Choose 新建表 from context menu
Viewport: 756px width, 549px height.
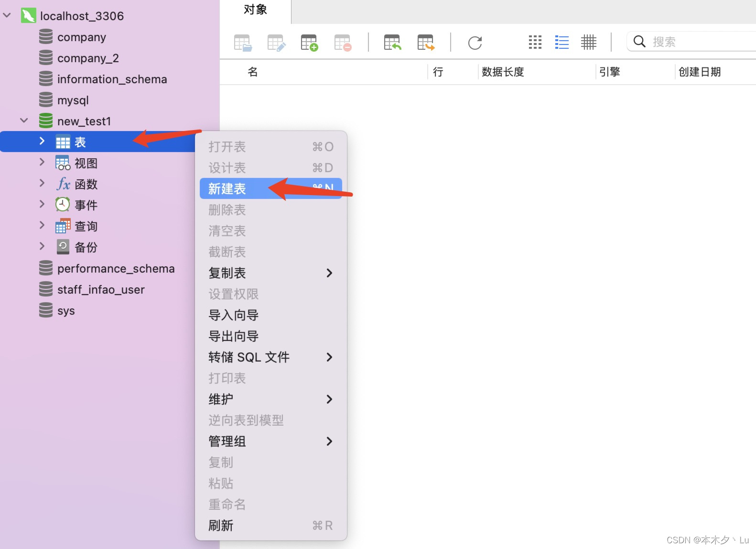point(271,189)
